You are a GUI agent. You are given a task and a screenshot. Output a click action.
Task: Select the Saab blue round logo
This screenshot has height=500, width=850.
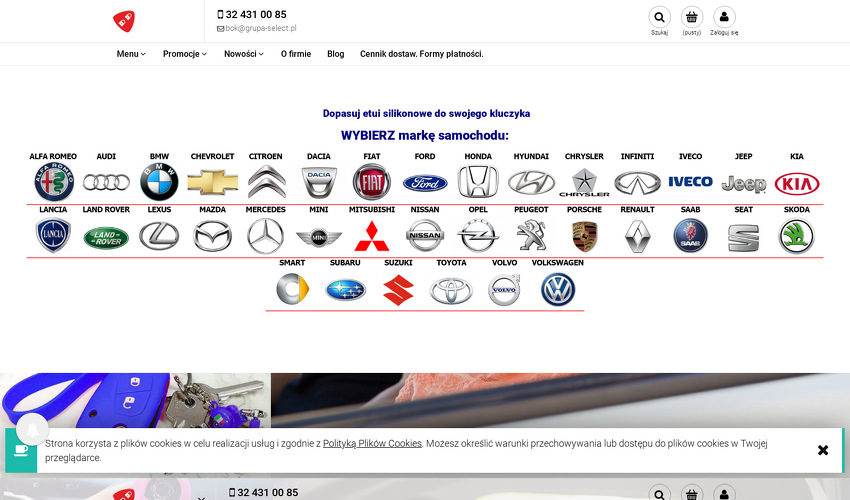click(691, 235)
